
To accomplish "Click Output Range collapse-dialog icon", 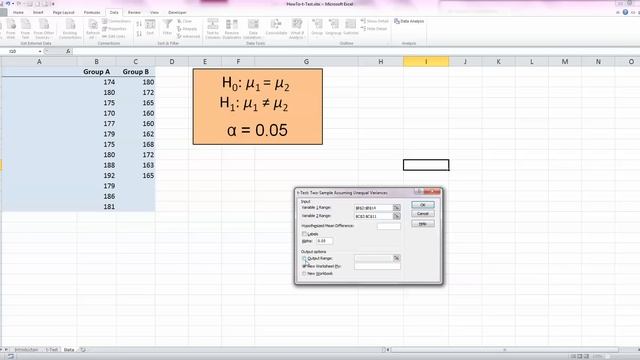I will (x=396, y=258).
